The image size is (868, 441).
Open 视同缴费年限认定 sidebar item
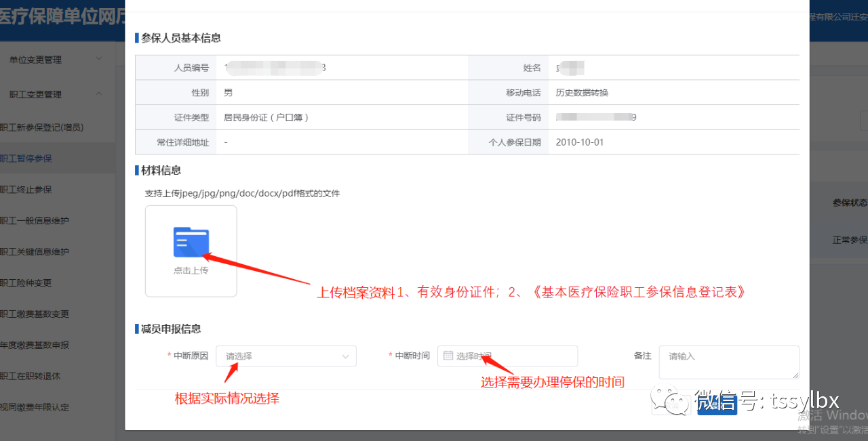click(x=35, y=408)
